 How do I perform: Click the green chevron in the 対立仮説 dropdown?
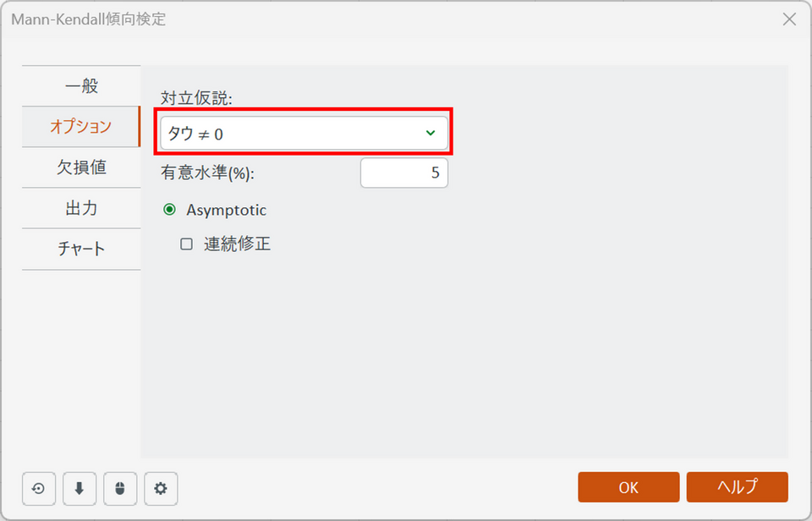tap(431, 133)
